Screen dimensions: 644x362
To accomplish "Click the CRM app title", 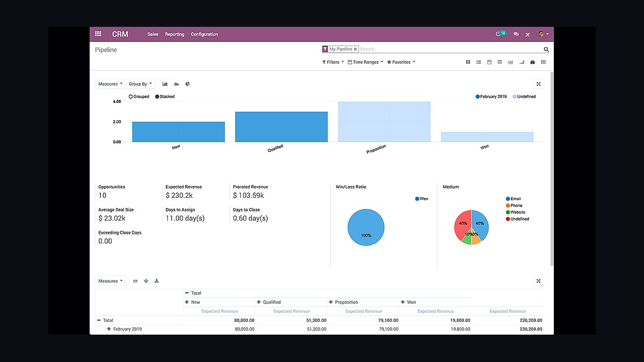I will (x=120, y=34).
